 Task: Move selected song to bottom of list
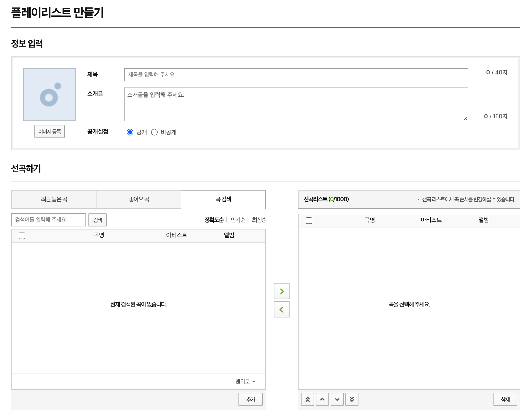(352, 399)
